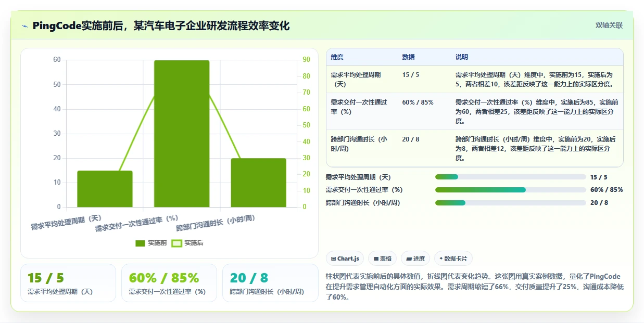Viewport: 644px width, 323px height.
Task: Click 60% / 85% value beside progress bar
Action: click(x=607, y=190)
